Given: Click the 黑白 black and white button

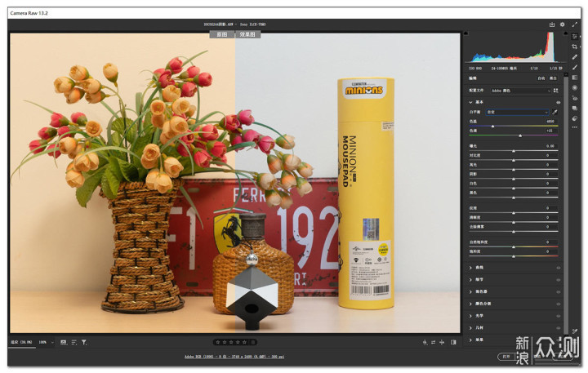Looking at the screenshot, I should pyautogui.click(x=553, y=78).
